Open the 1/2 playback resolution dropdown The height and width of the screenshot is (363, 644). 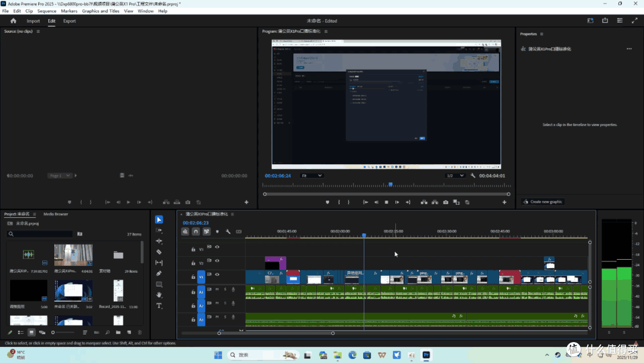coord(455,176)
